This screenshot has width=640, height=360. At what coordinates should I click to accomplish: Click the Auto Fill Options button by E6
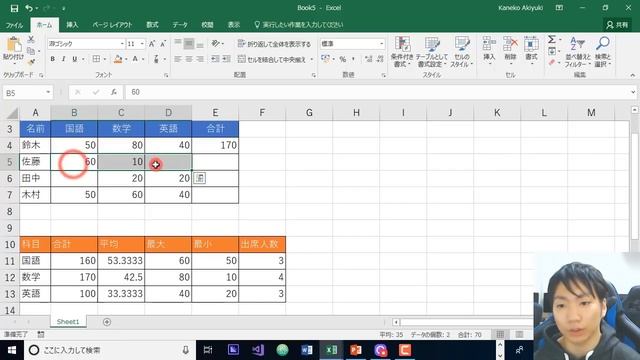pyautogui.click(x=200, y=178)
